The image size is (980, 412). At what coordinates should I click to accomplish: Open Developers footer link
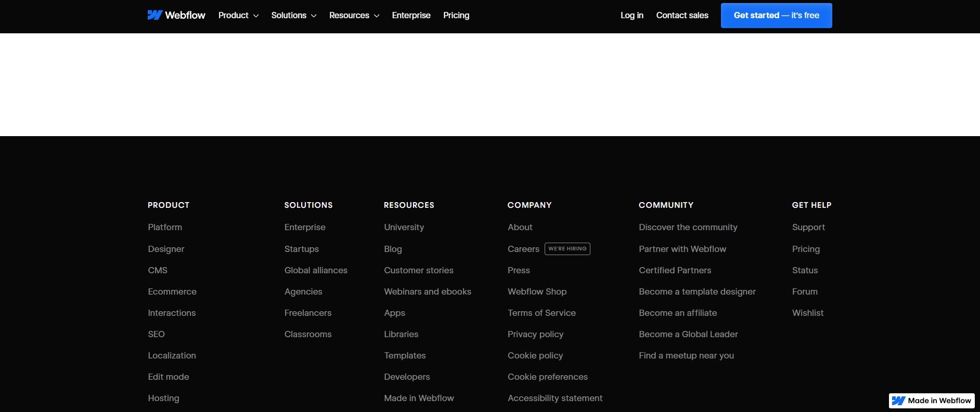(x=407, y=377)
